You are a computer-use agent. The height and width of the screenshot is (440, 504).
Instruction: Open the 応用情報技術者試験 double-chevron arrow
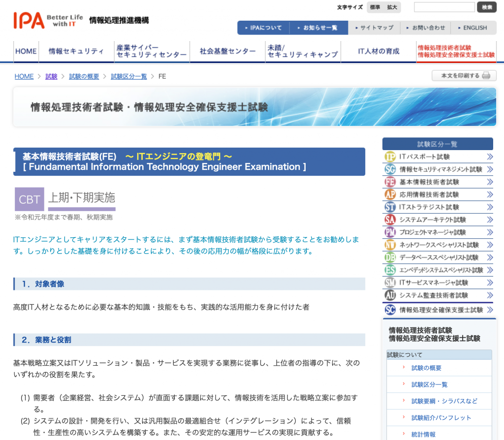pos(490,194)
